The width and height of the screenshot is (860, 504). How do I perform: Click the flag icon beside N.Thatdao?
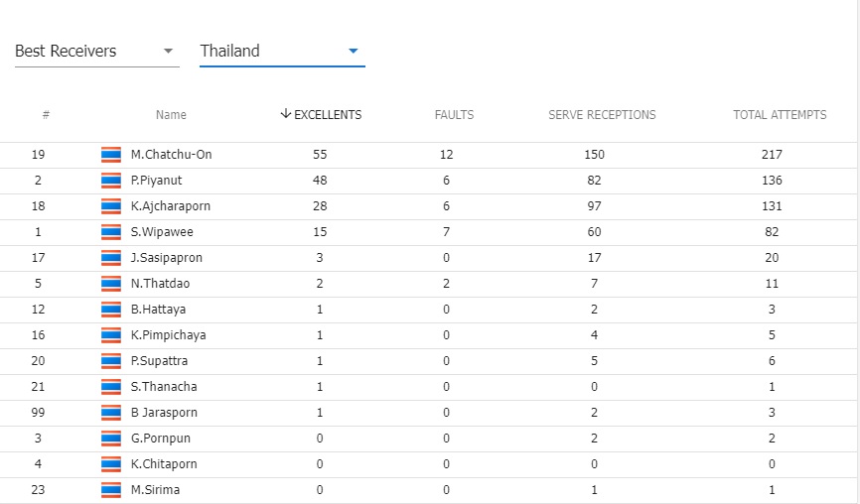111,284
